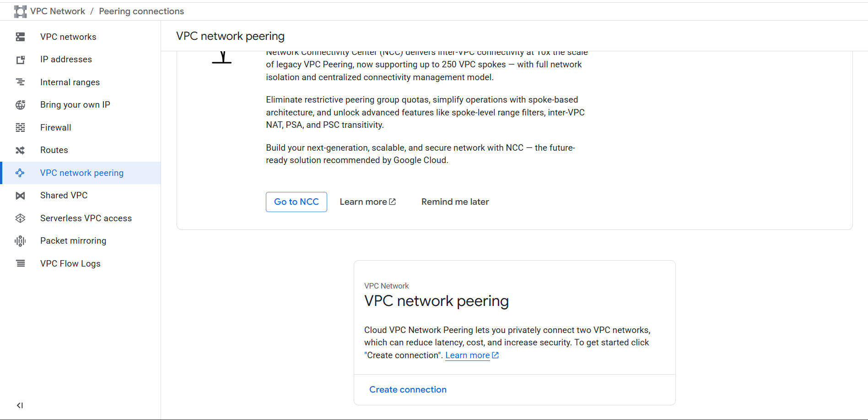Screen dimensions: 868x420
Task: Open the Routes page icon
Action: click(x=20, y=150)
